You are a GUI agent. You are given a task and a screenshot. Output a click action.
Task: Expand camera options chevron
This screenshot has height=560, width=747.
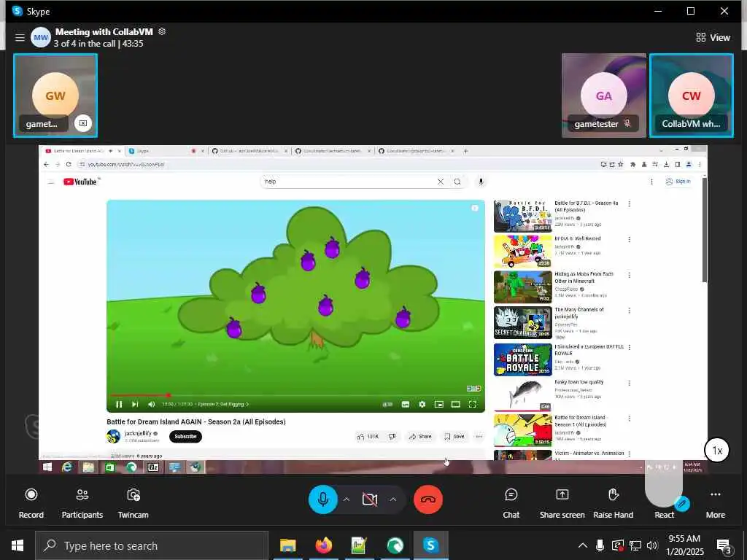[x=393, y=499]
